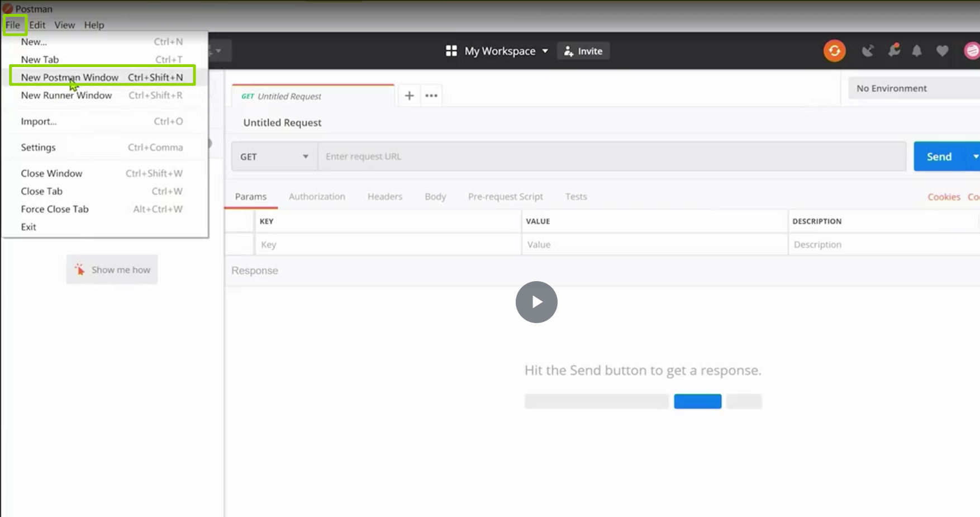
Task: Switch to the Pre-request Script tab
Action: (506, 197)
